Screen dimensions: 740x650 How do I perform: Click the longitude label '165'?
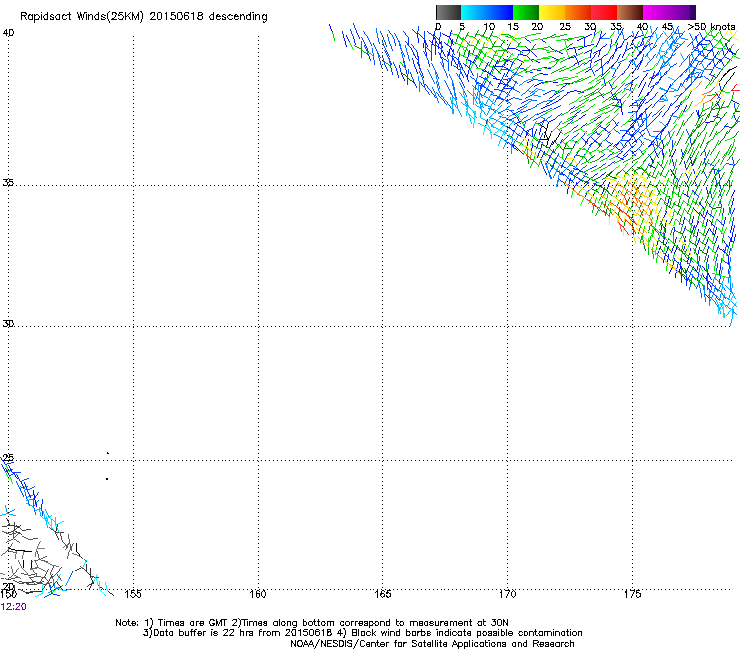pyautogui.click(x=382, y=594)
